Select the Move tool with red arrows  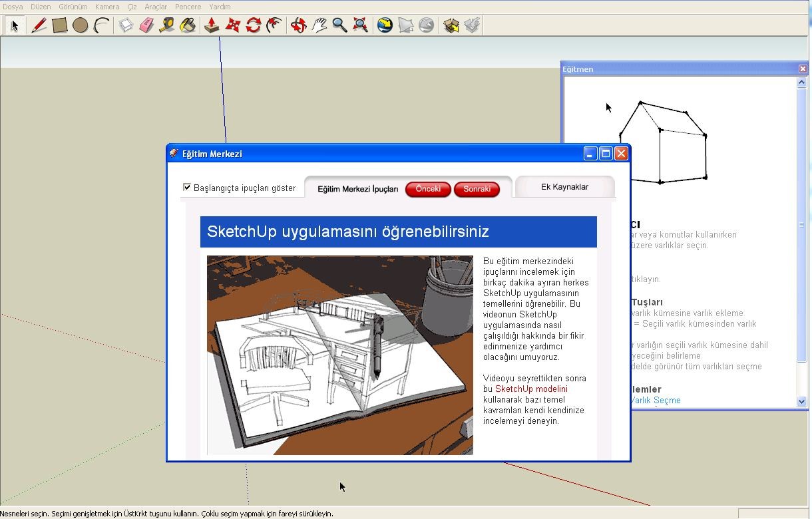[232, 25]
